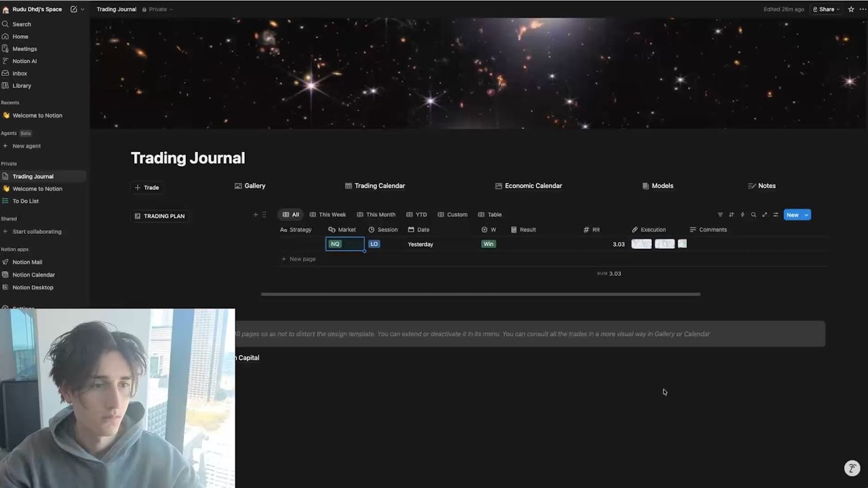Screen dimensions: 868x488
Task: Open the Models page link
Action: (658, 186)
